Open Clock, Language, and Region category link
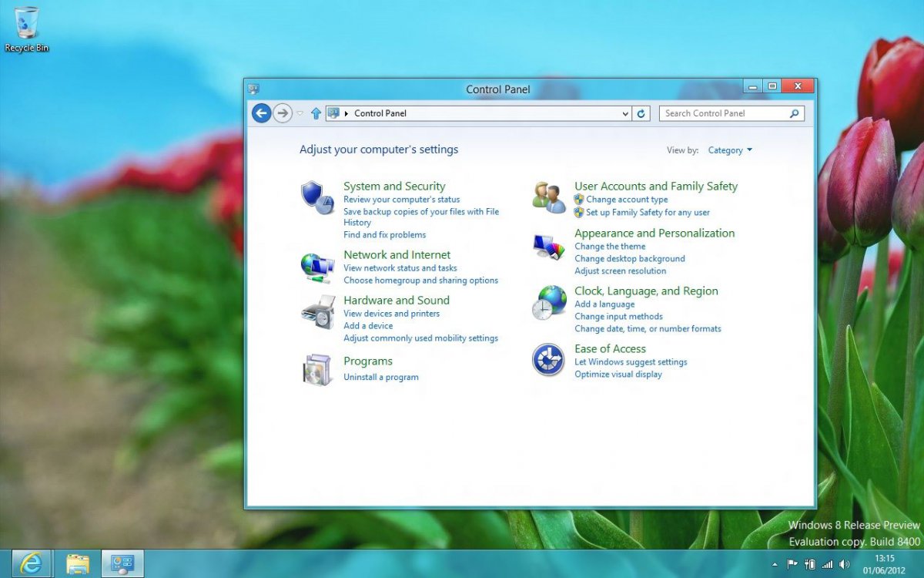Viewport: 924px width, 578px height. coord(646,291)
